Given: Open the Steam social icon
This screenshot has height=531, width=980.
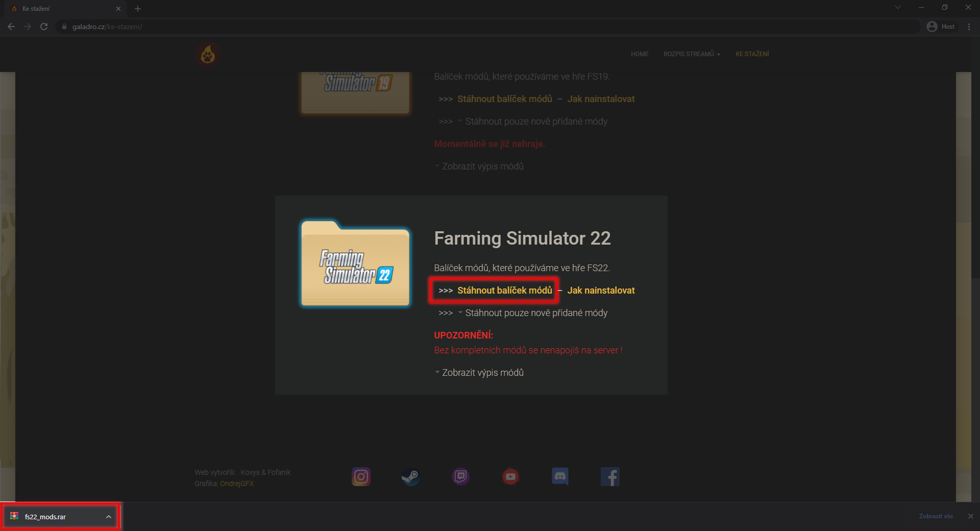Looking at the screenshot, I should pos(410,477).
